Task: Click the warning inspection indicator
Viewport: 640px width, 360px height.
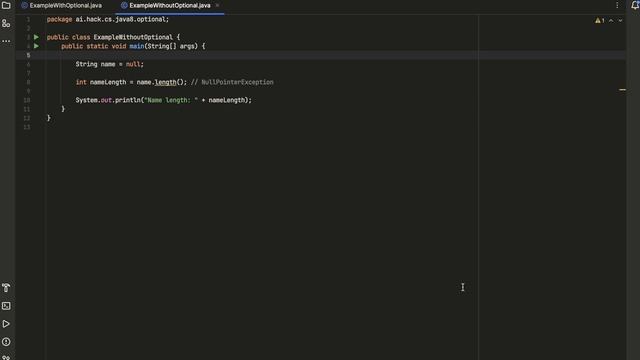Action: point(599,20)
